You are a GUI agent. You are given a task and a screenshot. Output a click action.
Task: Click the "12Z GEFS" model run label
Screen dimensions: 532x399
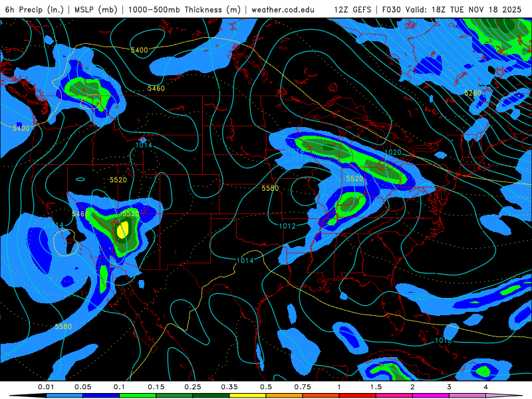352,9
